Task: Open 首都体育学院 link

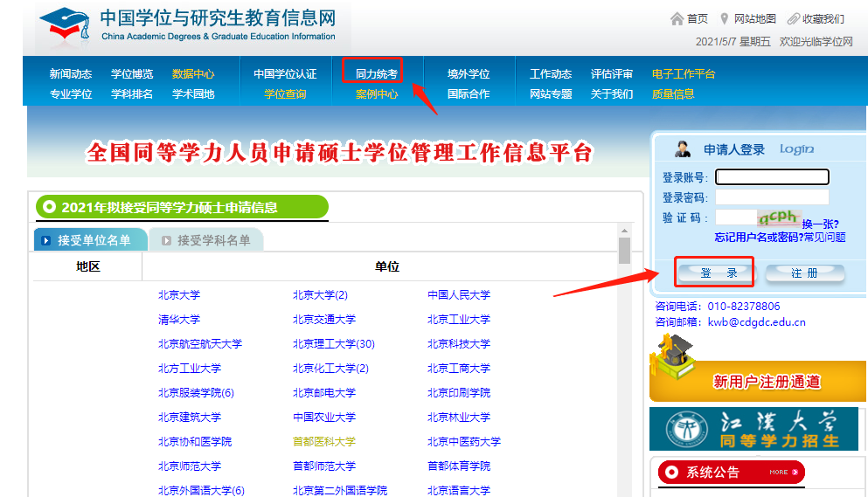Action: click(459, 466)
